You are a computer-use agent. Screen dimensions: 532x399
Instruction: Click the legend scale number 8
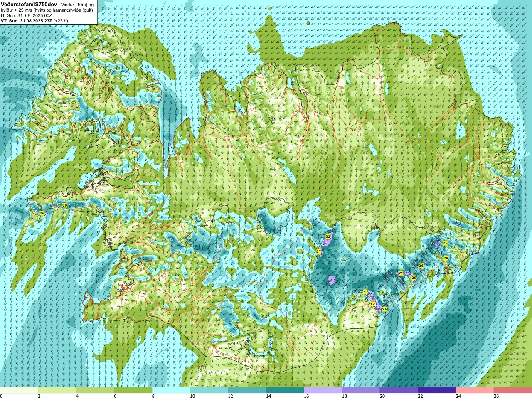tap(153, 396)
